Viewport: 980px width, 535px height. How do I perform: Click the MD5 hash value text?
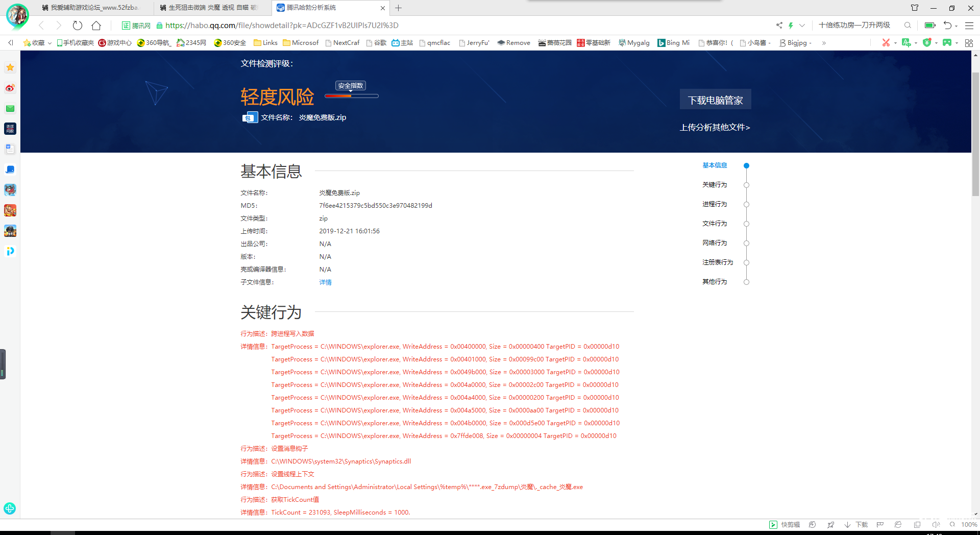pyautogui.click(x=376, y=206)
